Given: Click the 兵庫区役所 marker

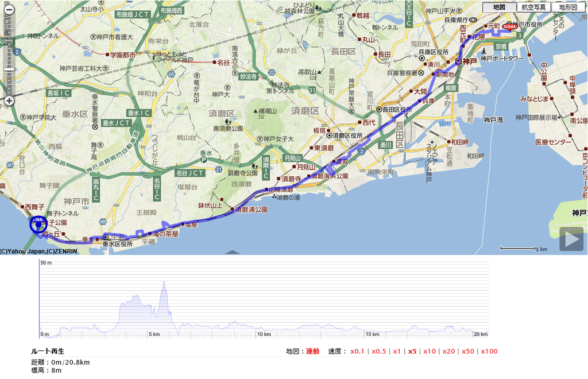Looking at the screenshot, I should [x=422, y=59].
